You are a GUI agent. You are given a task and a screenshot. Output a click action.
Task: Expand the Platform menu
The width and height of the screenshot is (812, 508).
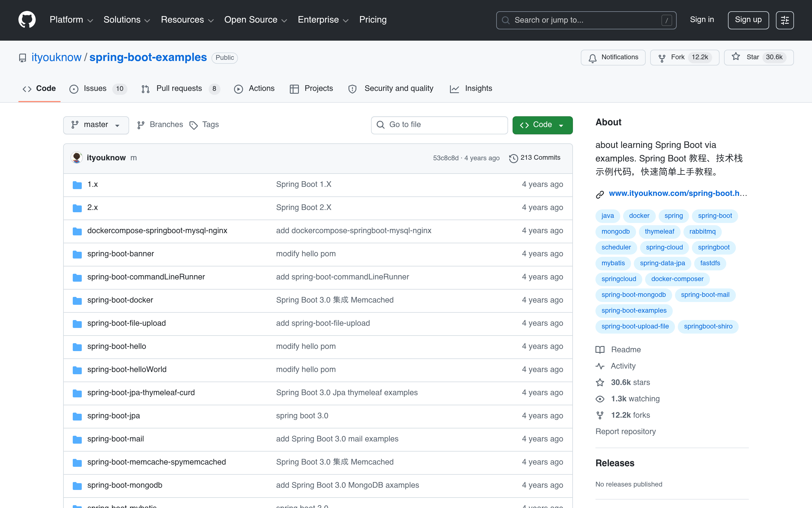71,20
